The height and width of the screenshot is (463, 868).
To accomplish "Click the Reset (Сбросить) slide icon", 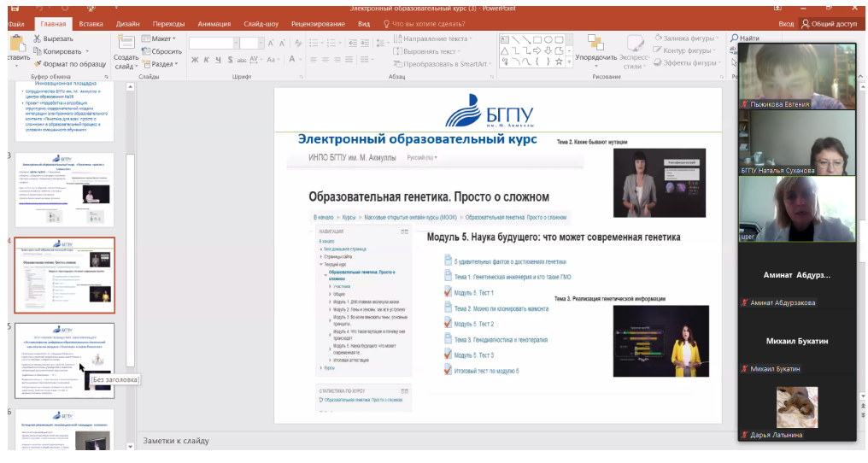I will pyautogui.click(x=145, y=51).
